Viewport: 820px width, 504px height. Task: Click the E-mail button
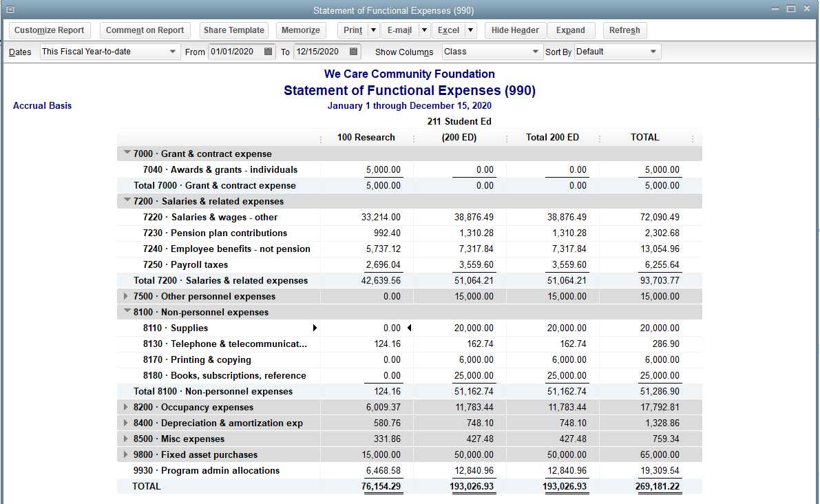click(x=399, y=30)
